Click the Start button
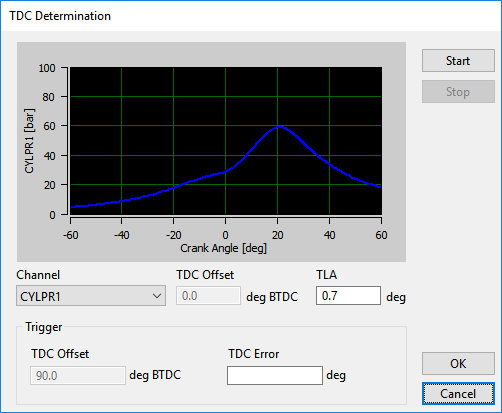502x413 pixels. pos(458,61)
